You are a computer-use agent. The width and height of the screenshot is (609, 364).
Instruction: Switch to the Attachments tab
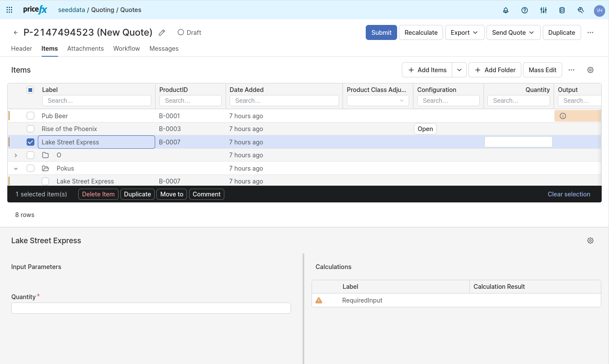[x=86, y=49]
